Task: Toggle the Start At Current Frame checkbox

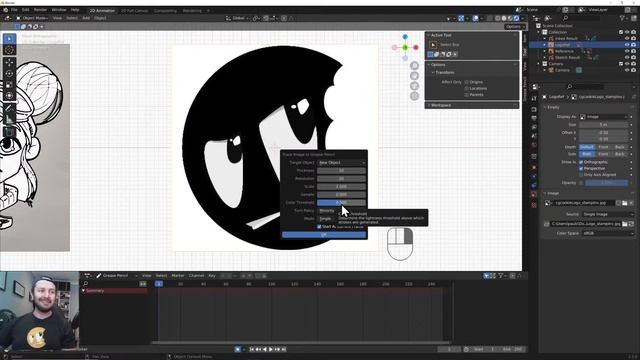Action: click(319, 227)
